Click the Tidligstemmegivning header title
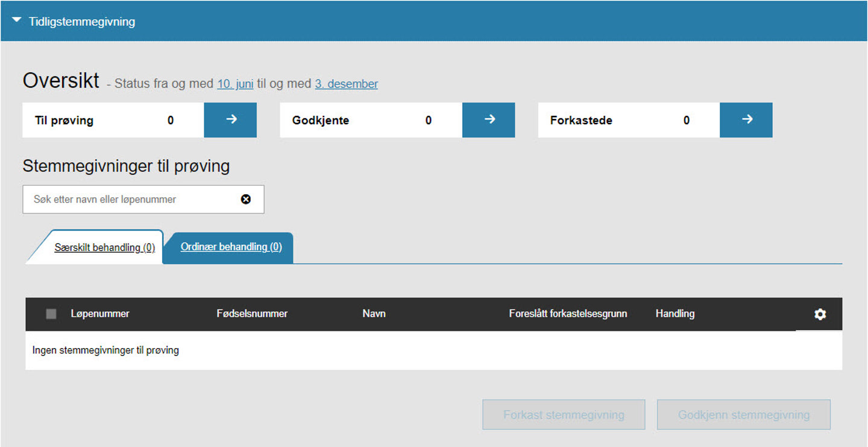 (82, 22)
